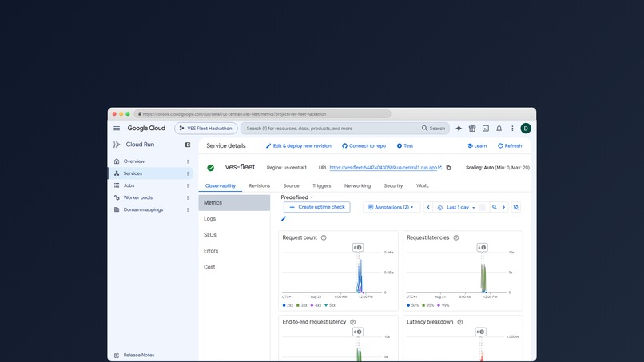Screen dimensions: 644x362
Task: Switch to the YAML tab
Action: [422, 186]
